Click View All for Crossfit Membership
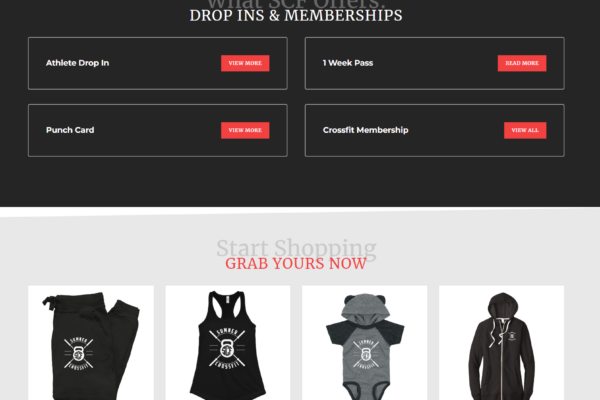Screen dimensions: 600x400 coord(525,130)
